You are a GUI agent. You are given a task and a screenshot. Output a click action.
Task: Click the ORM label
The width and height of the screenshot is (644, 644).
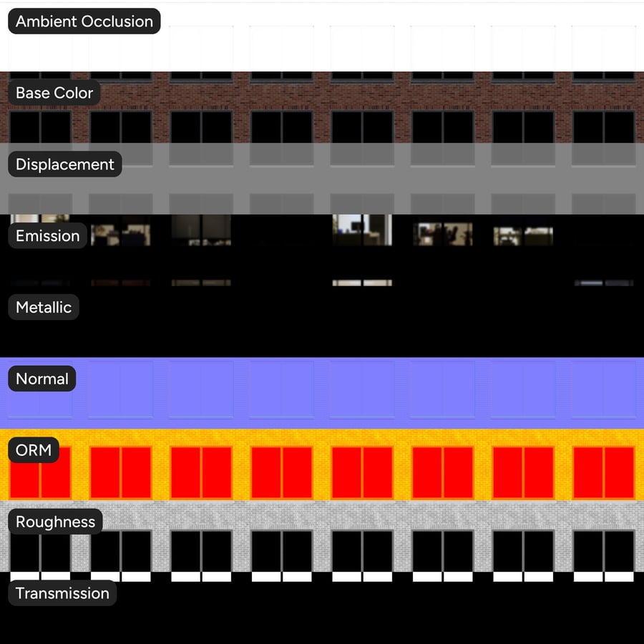[34, 450]
